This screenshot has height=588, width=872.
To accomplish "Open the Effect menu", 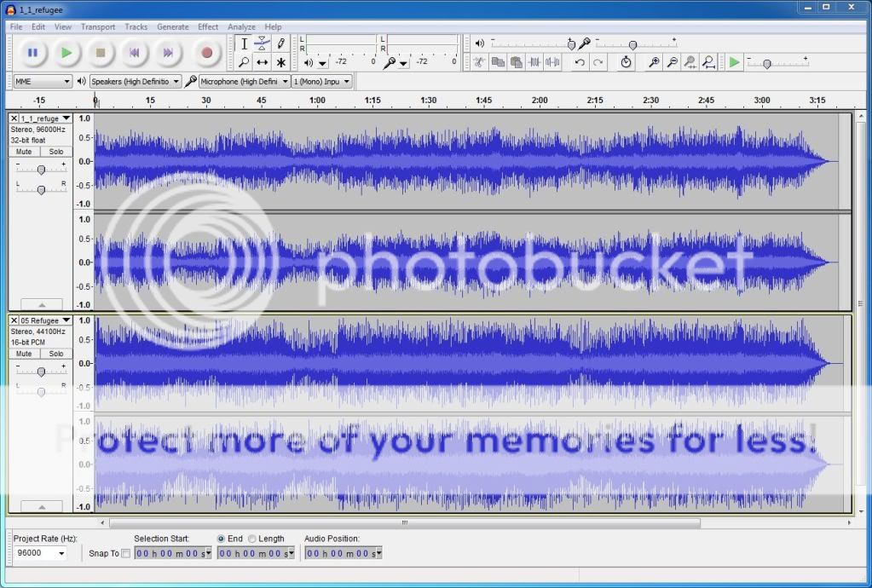I will tap(208, 26).
